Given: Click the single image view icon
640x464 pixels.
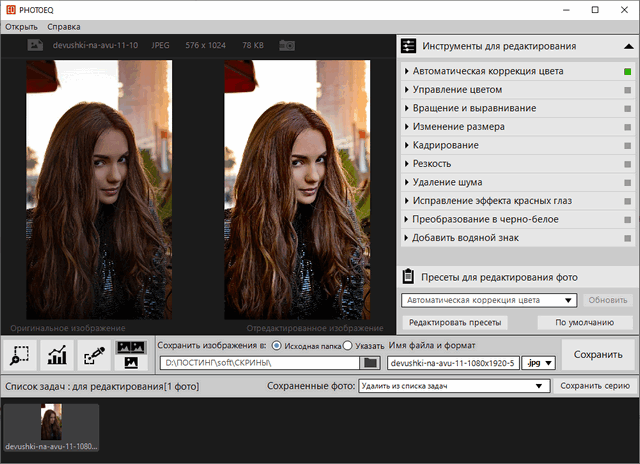Looking at the screenshot, I should [131, 364].
